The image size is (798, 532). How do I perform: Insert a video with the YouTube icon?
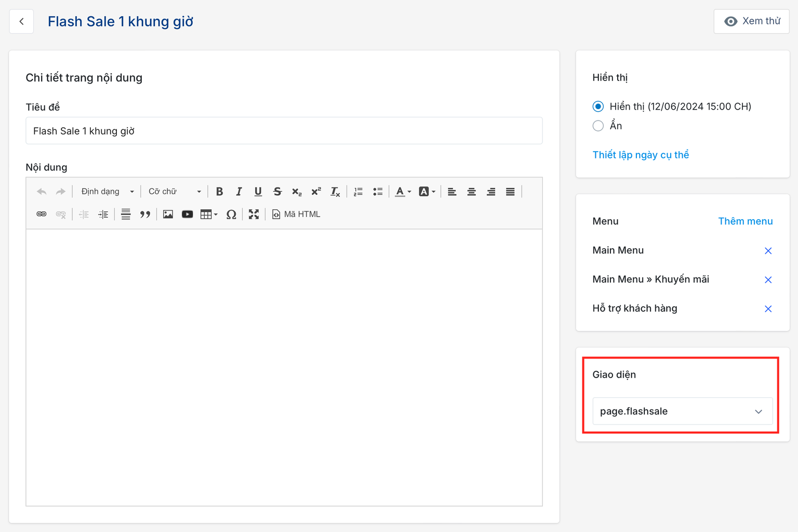coord(187,215)
